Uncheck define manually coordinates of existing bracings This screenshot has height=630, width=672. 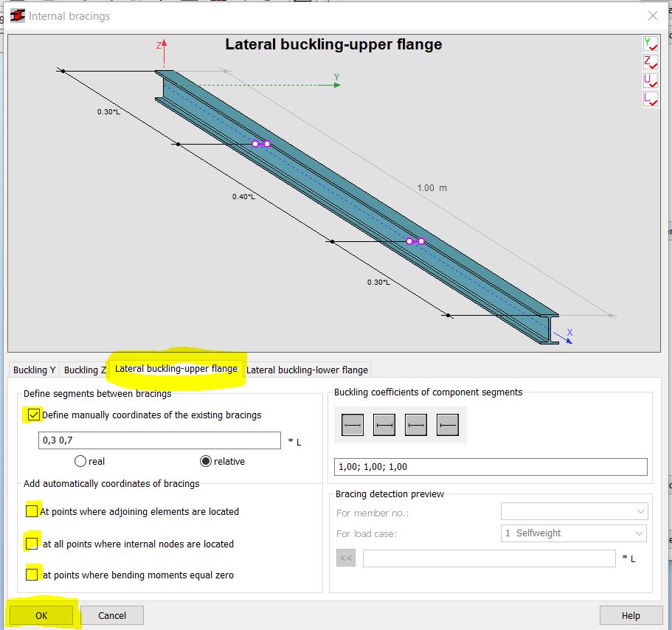pos(33,415)
